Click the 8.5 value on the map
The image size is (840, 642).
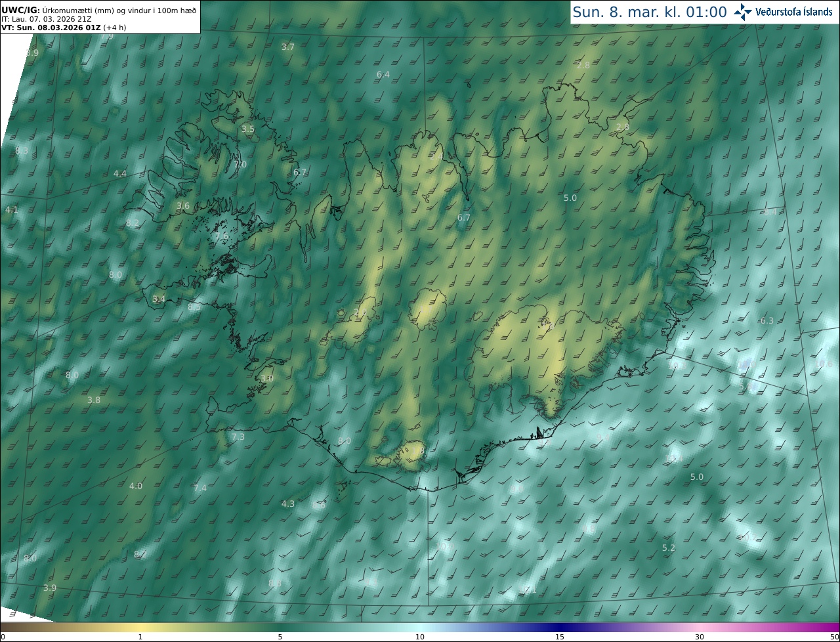tap(194, 307)
